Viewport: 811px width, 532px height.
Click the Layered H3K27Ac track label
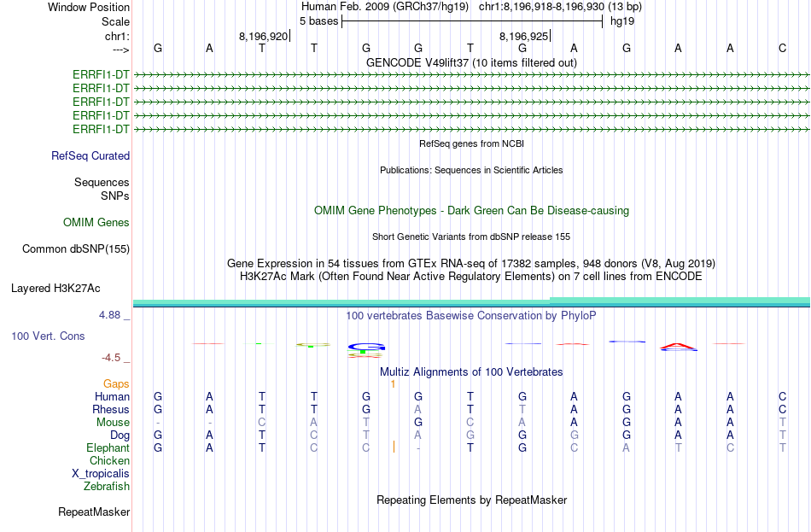tap(55, 289)
